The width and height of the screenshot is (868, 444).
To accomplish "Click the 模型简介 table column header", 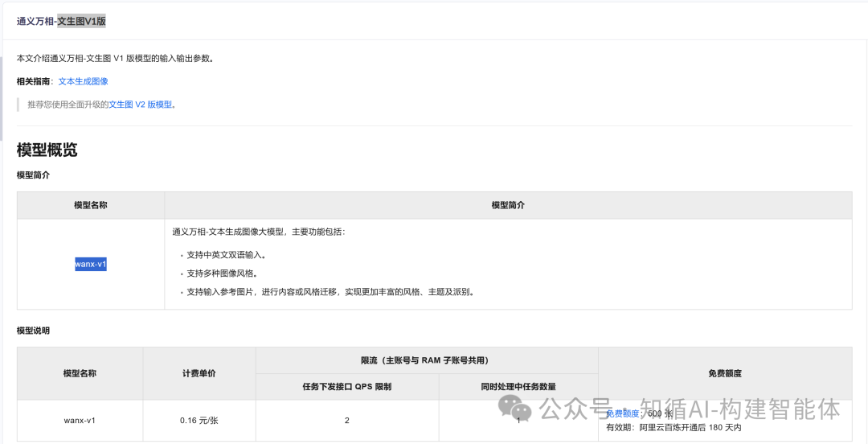I will tap(508, 205).
